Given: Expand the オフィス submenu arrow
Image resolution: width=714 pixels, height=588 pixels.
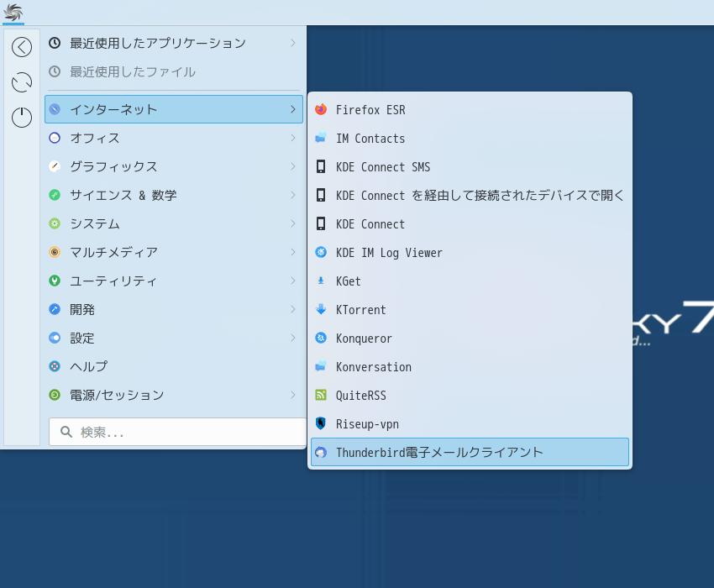Looking at the screenshot, I should pyautogui.click(x=293, y=138).
